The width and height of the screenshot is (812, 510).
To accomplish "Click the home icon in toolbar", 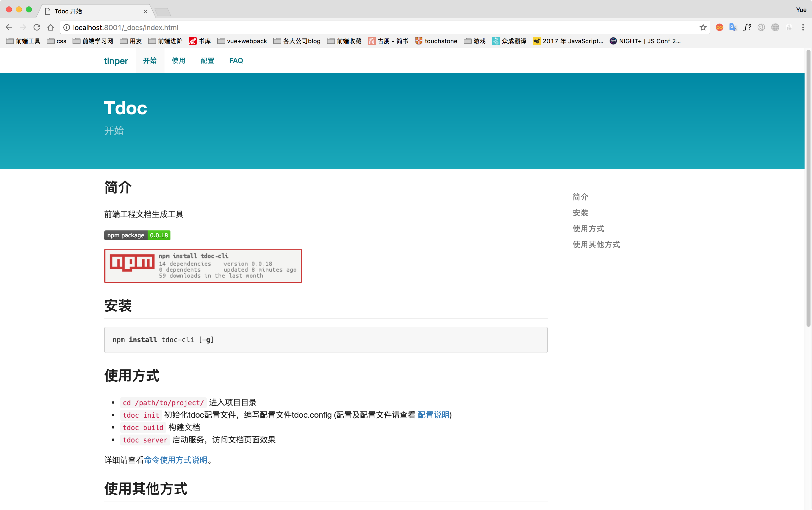I will point(51,27).
